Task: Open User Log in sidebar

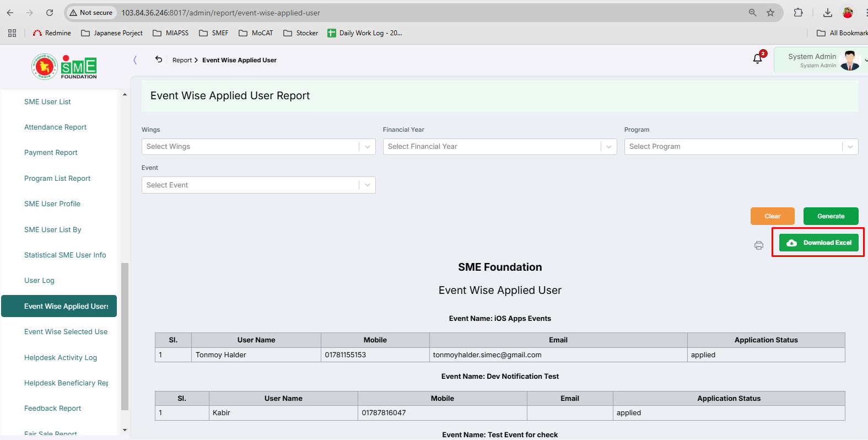Action: 39,281
